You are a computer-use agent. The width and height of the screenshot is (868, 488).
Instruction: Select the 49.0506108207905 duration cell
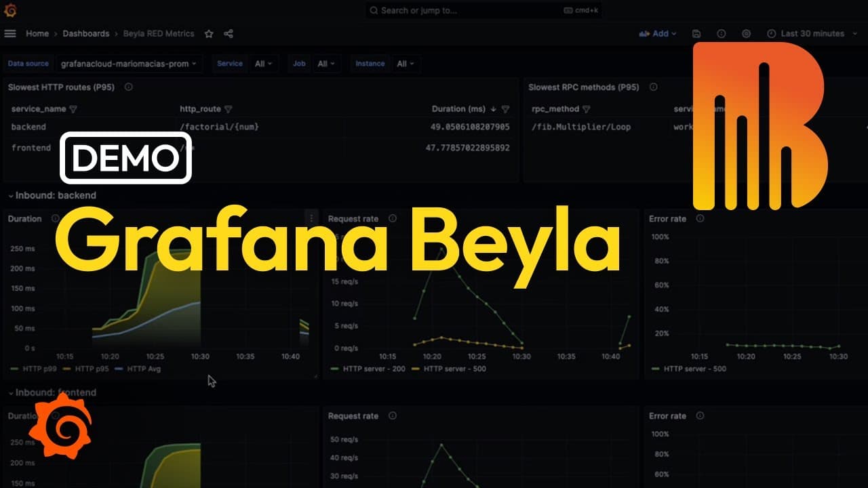470,127
